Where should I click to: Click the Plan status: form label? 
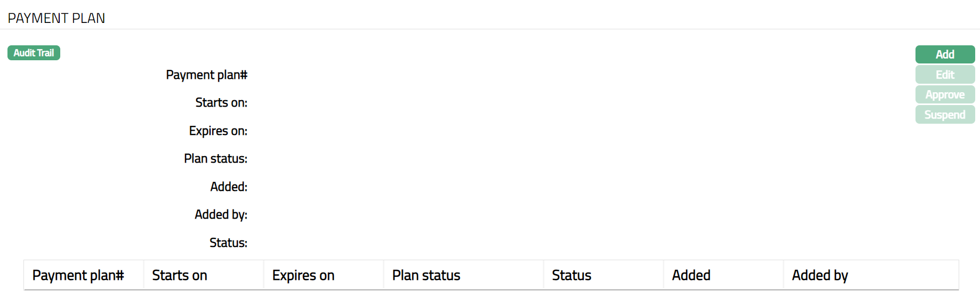click(215, 158)
